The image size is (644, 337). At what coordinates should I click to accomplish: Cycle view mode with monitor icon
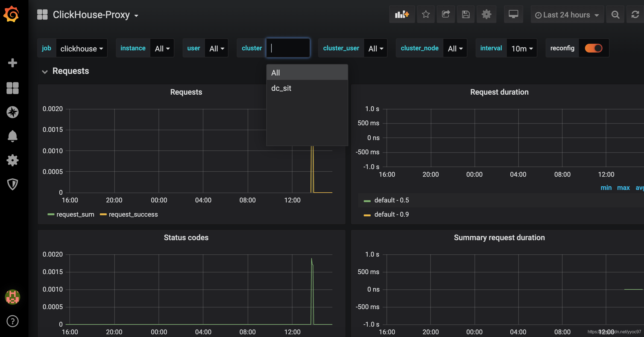(513, 14)
